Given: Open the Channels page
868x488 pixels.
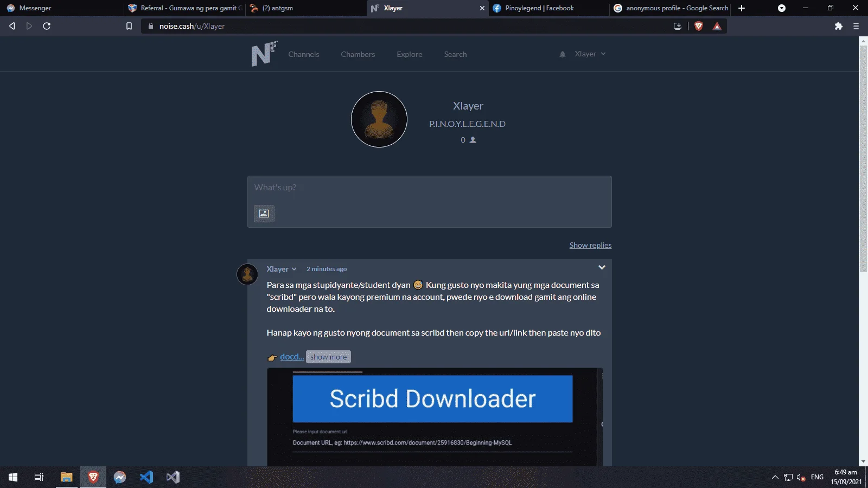Looking at the screenshot, I should 304,54.
